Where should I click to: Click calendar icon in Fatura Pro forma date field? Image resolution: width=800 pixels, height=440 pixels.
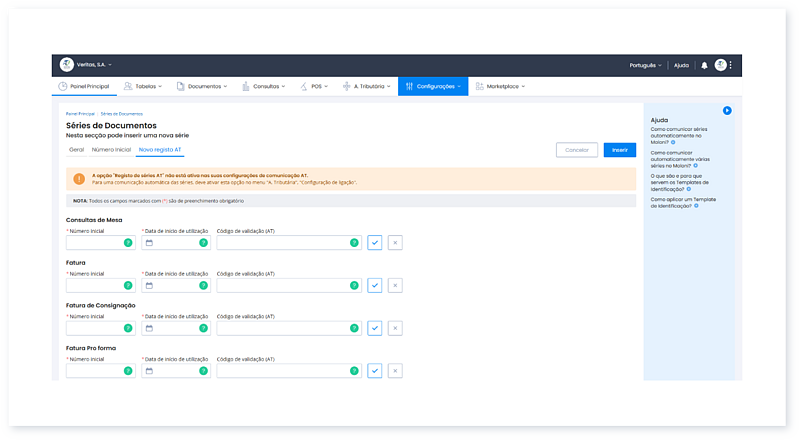149,371
